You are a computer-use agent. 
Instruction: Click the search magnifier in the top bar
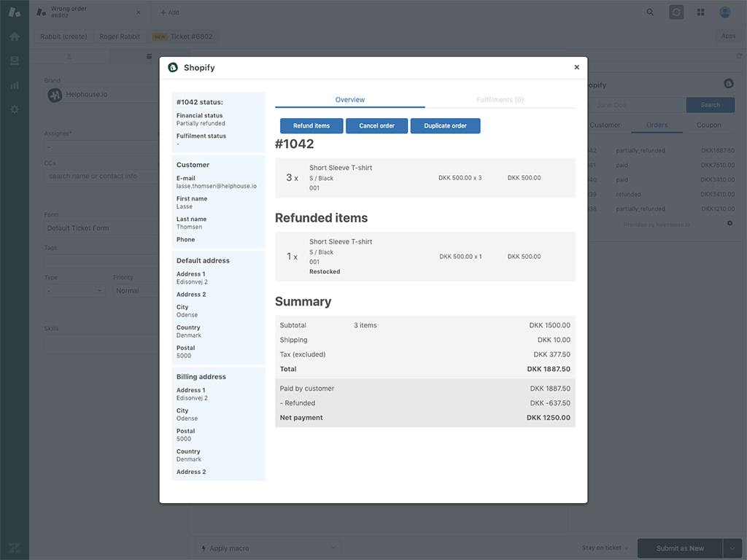pyautogui.click(x=650, y=12)
